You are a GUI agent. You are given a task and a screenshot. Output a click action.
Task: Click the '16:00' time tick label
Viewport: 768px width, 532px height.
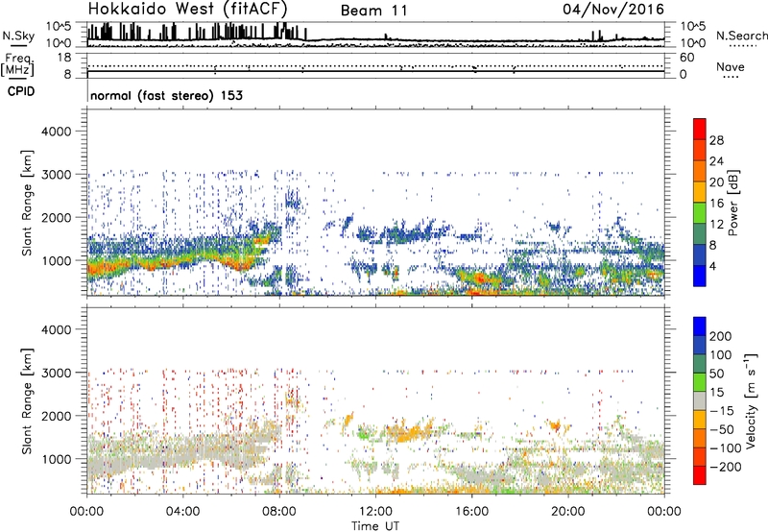[x=471, y=512]
